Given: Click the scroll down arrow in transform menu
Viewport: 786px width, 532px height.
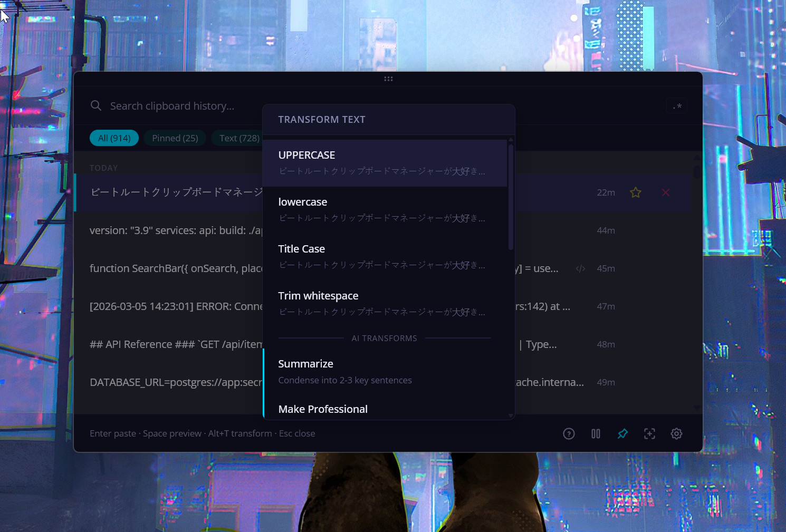Looking at the screenshot, I should point(511,416).
